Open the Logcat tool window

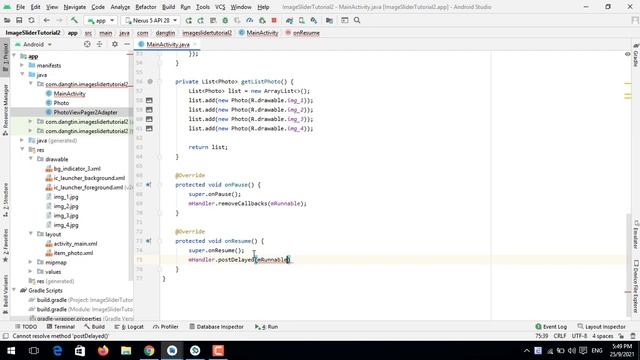pyautogui.click(x=129, y=327)
